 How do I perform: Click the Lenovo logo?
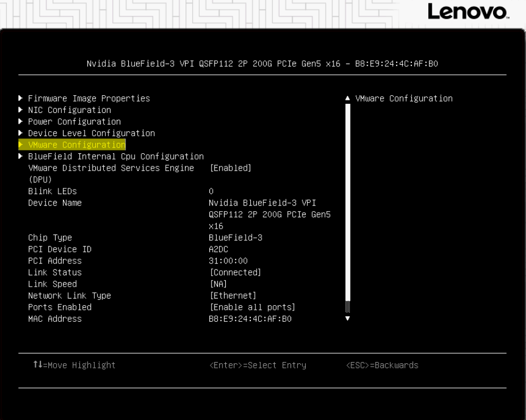(x=468, y=12)
